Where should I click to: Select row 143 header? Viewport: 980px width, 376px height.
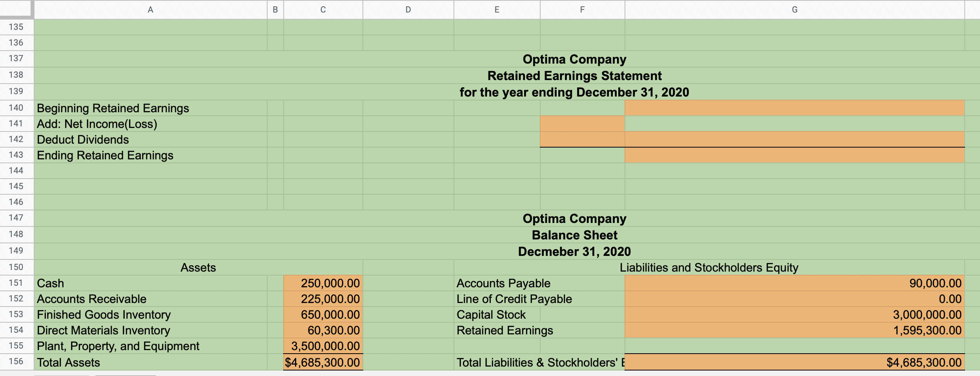16,155
